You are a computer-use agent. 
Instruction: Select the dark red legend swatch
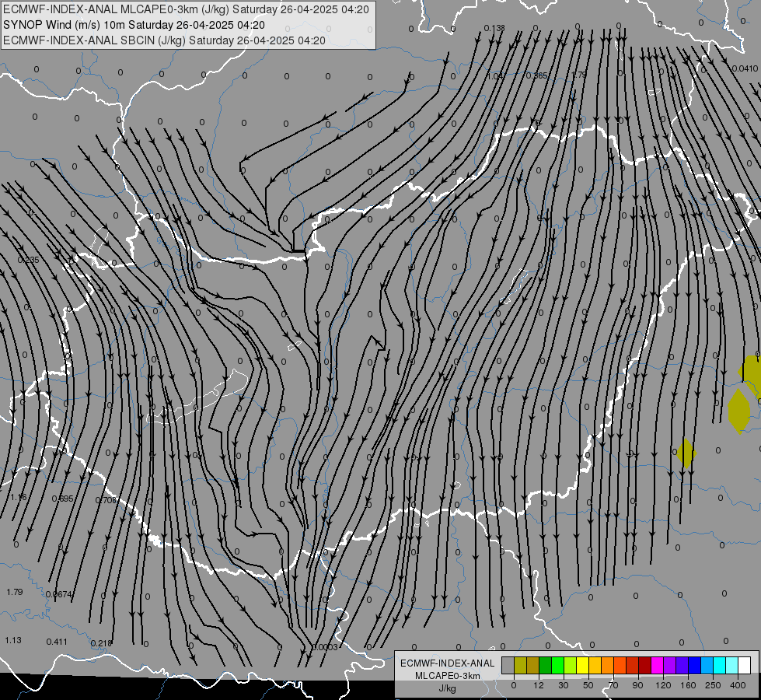pyautogui.click(x=645, y=665)
